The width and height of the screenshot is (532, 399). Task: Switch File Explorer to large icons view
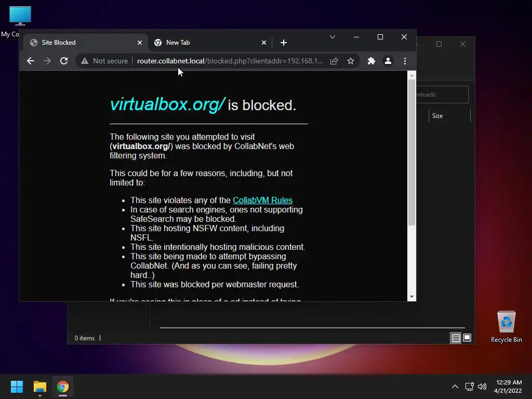point(467,338)
